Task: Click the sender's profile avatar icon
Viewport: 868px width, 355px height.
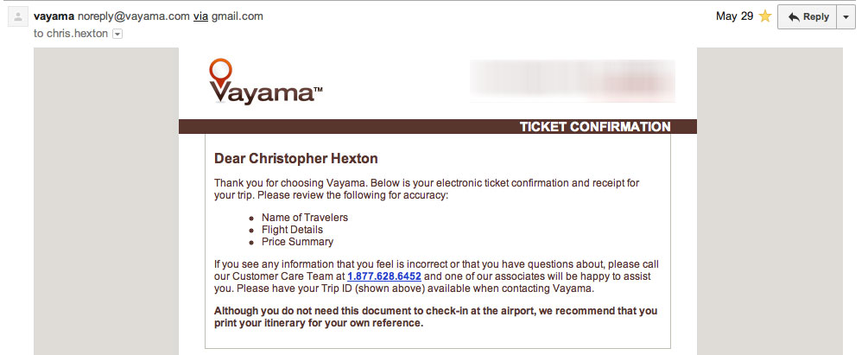Action: pos(17,17)
